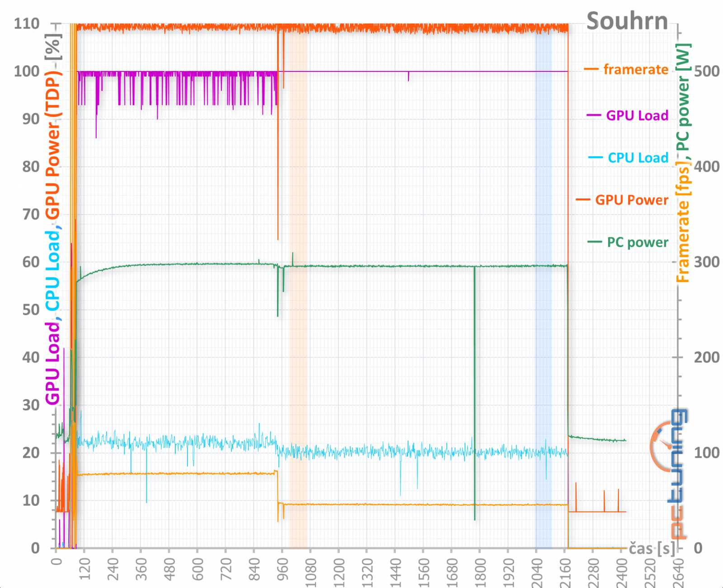
Task: Click the left axis value 40
Action: pos(31,358)
